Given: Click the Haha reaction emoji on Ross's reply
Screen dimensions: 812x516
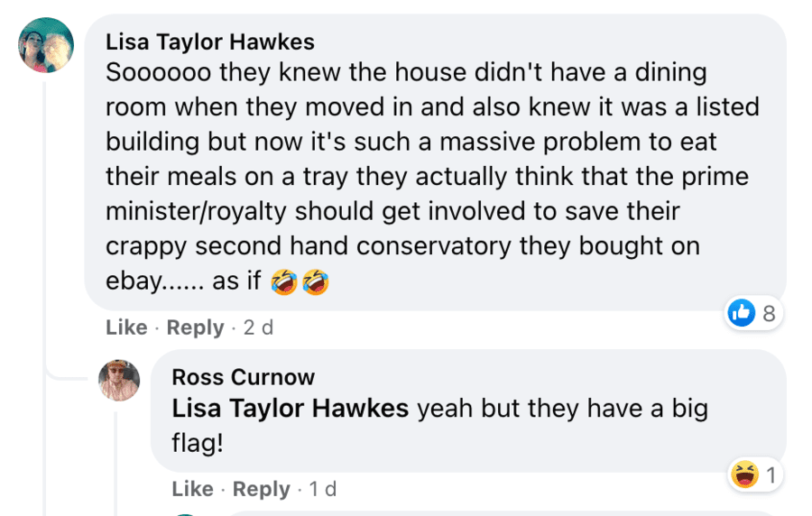Looking at the screenshot, I should [745, 474].
